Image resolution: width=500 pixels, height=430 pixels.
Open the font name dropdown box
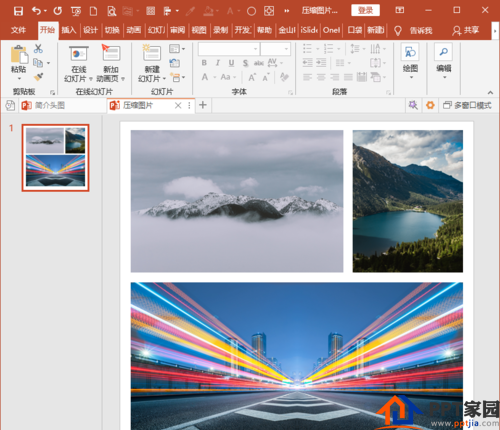(229, 49)
